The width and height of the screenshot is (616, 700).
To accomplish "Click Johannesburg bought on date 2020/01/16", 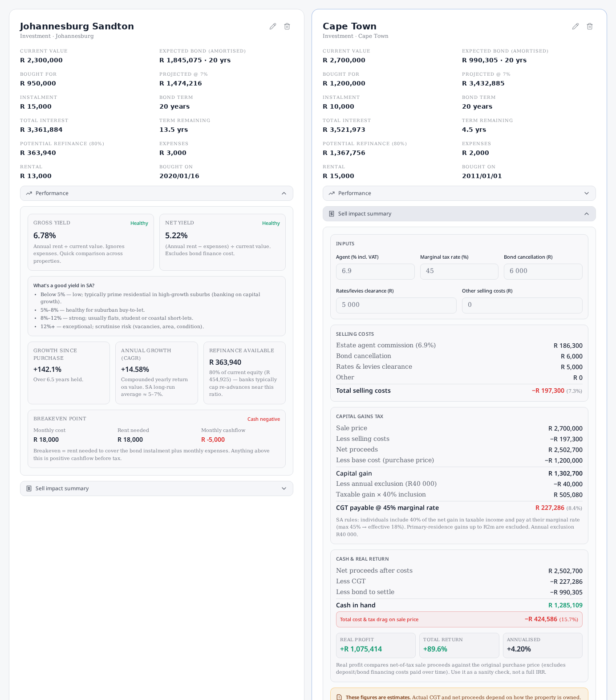I will pyautogui.click(x=179, y=176).
